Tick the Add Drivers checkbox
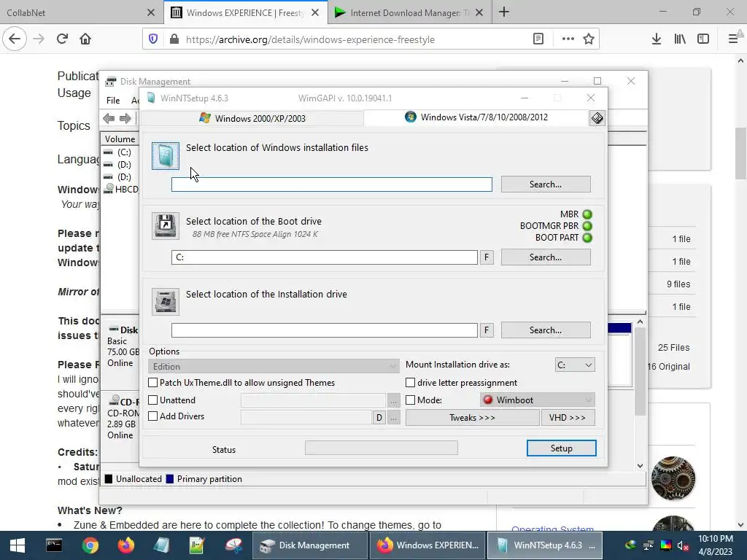Screen dimensions: 747x560 (153, 416)
